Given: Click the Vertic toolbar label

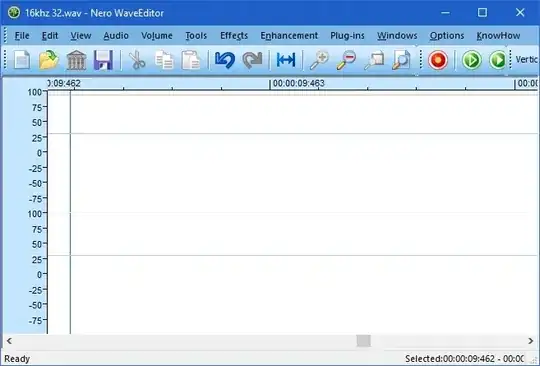Looking at the screenshot, I should (x=526, y=60).
